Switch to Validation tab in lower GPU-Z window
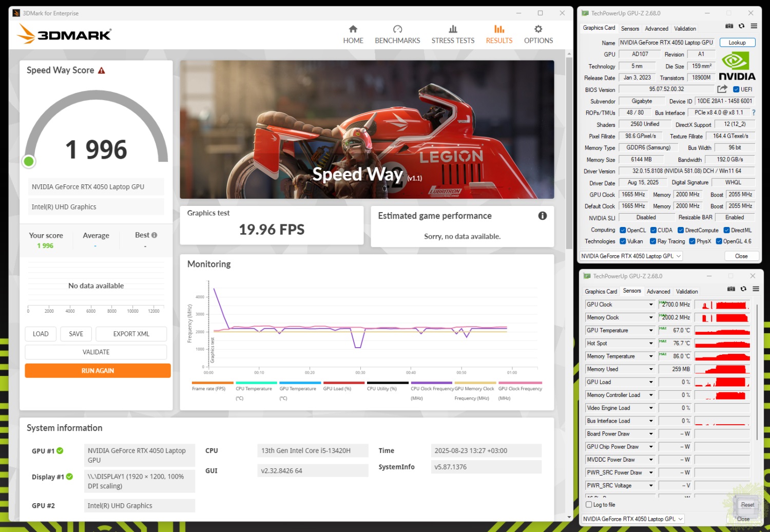 [x=687, y=292]
